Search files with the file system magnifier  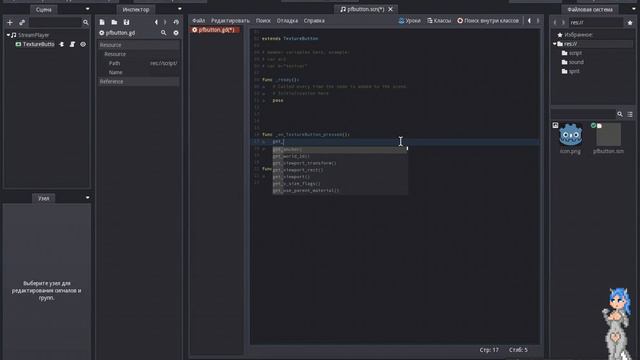(620, 114)
